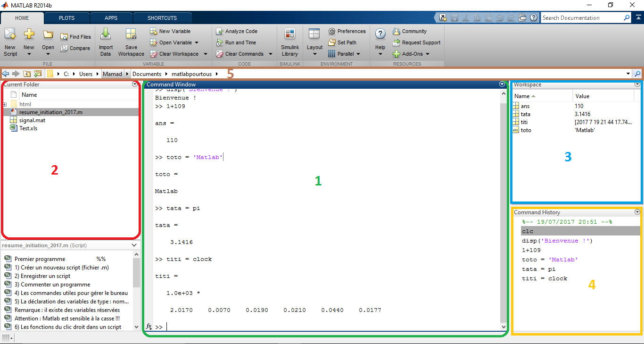Viewport: 644px width, 344px height.
Task: Expand the html folder in Current Folder
Action: (5, 104)
